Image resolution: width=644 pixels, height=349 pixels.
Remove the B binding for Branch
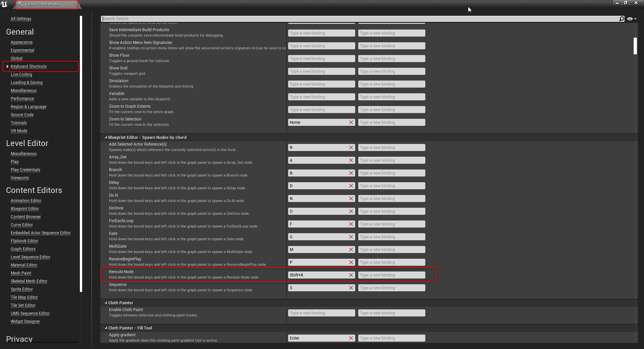tap(351, 173)
